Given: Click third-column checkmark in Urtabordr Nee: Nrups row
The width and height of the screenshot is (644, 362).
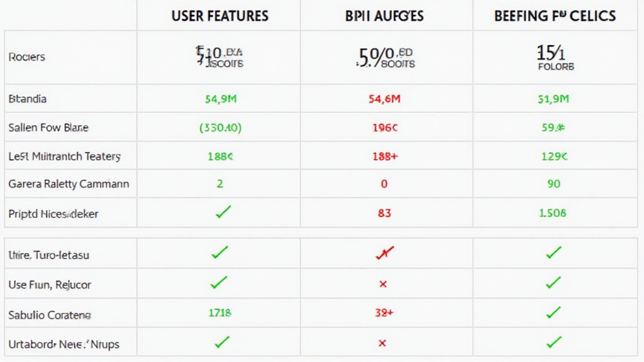Looking at the screenshot, I should [553, 343].
